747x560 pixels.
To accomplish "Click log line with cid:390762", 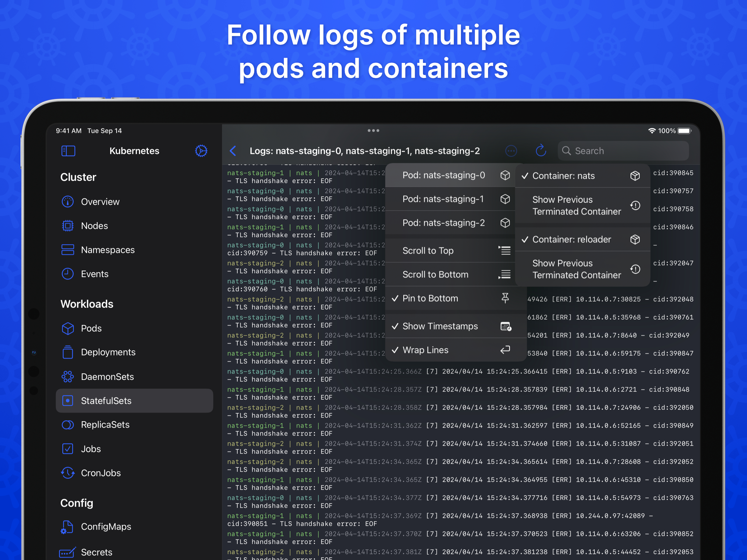I will click(x=458, y=375).
